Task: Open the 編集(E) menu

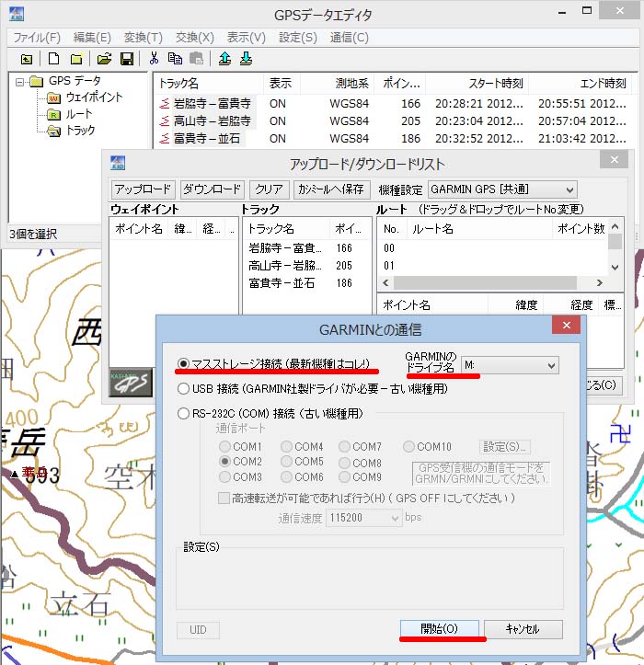Action: click(x=92, y=38)
